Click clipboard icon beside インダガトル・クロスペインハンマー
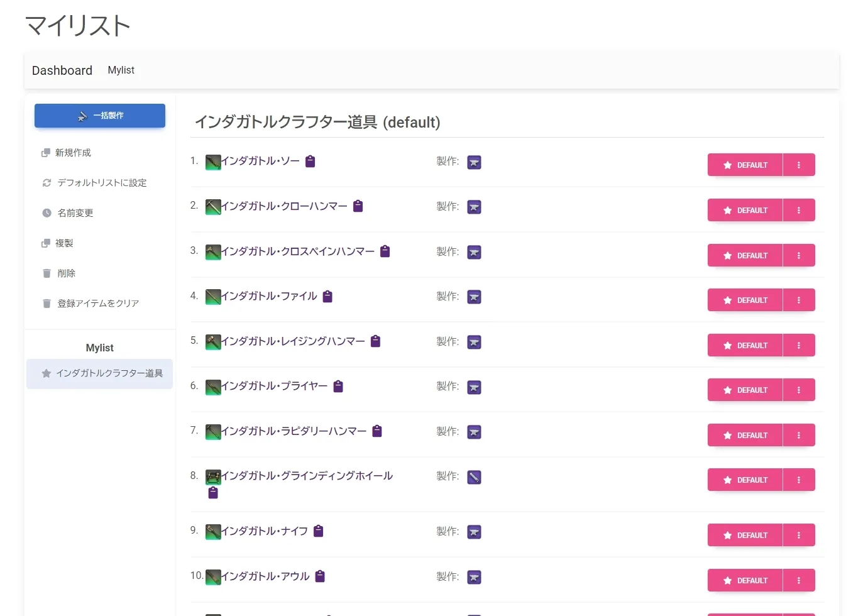The width and height of the screenshot is (868, 616). pos(385,251)
